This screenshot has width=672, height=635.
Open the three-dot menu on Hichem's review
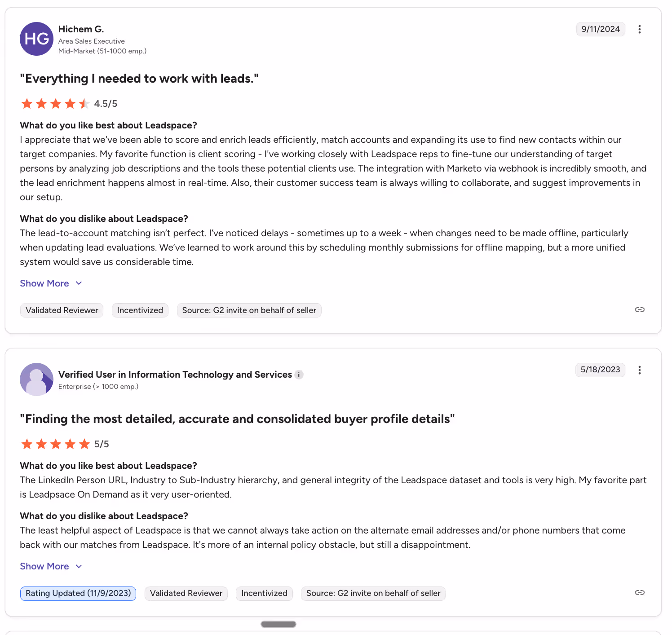640,29
